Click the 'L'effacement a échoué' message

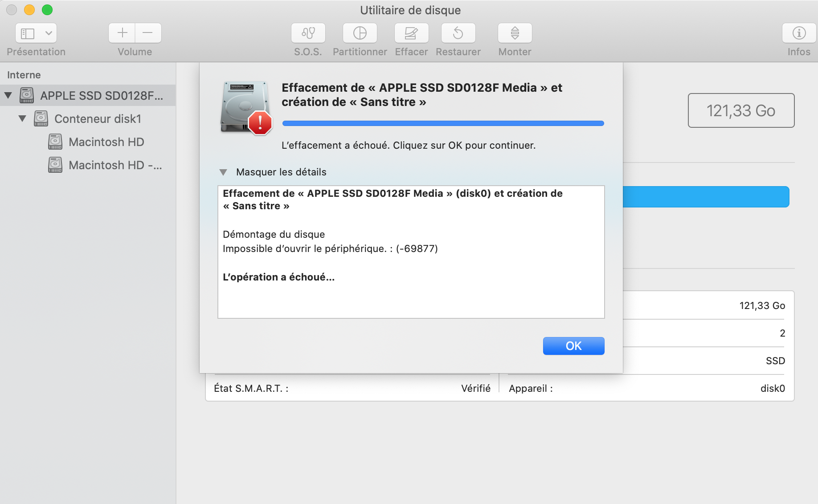(409, 145)
